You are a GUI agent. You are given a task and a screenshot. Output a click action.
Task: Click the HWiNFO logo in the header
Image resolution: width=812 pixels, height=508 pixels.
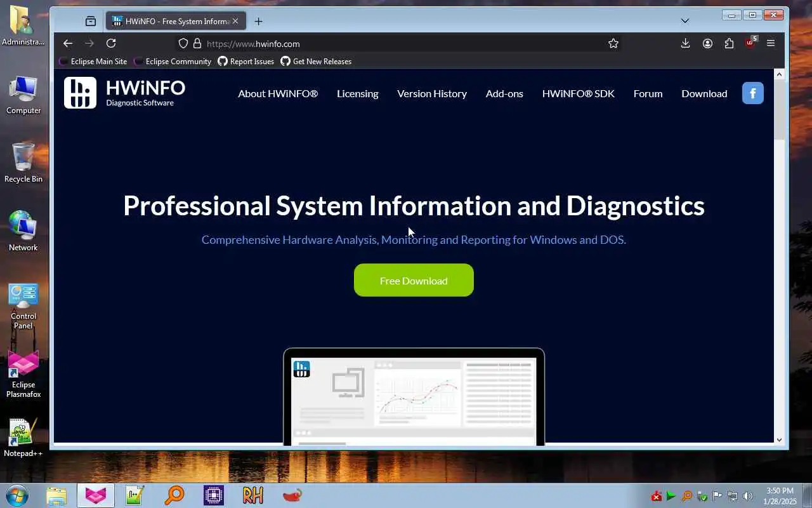124,93
